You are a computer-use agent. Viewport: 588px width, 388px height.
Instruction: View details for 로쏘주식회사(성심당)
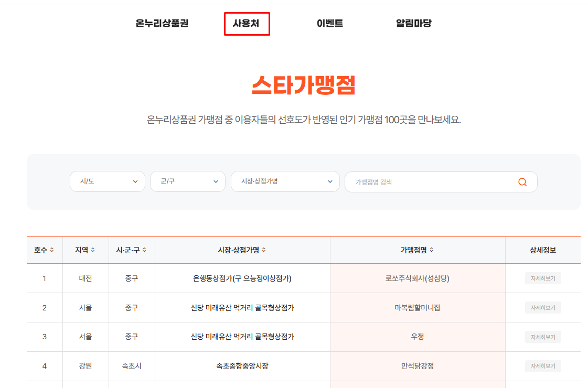point(542,278)
